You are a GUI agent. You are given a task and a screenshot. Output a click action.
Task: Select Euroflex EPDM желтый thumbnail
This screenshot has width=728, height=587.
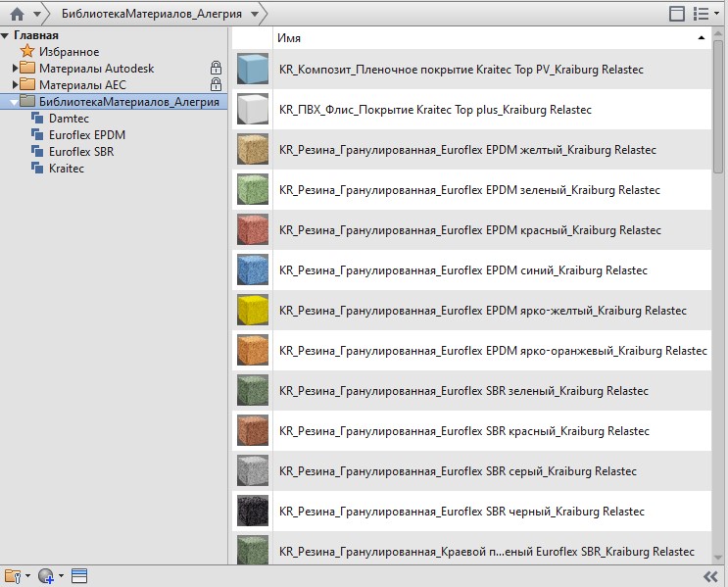253,149
